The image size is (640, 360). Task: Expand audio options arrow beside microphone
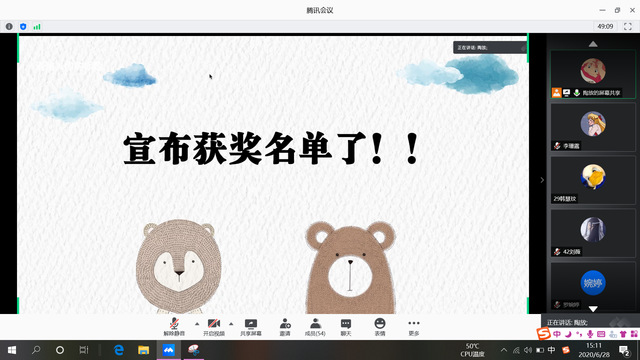(x=197, y=324)
